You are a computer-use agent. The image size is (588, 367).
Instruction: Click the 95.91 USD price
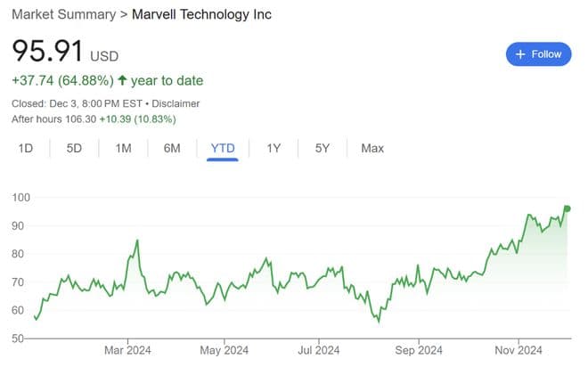pyautogui.click(x=64, y=52)
